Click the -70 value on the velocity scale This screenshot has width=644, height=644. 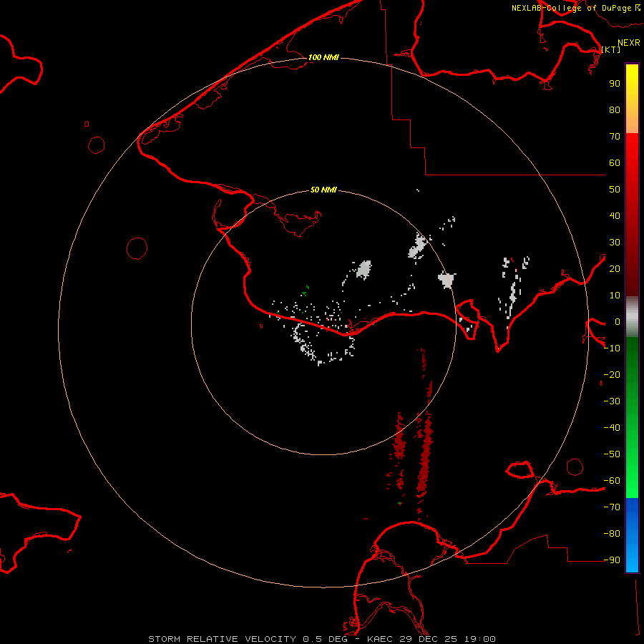(612, 507)
